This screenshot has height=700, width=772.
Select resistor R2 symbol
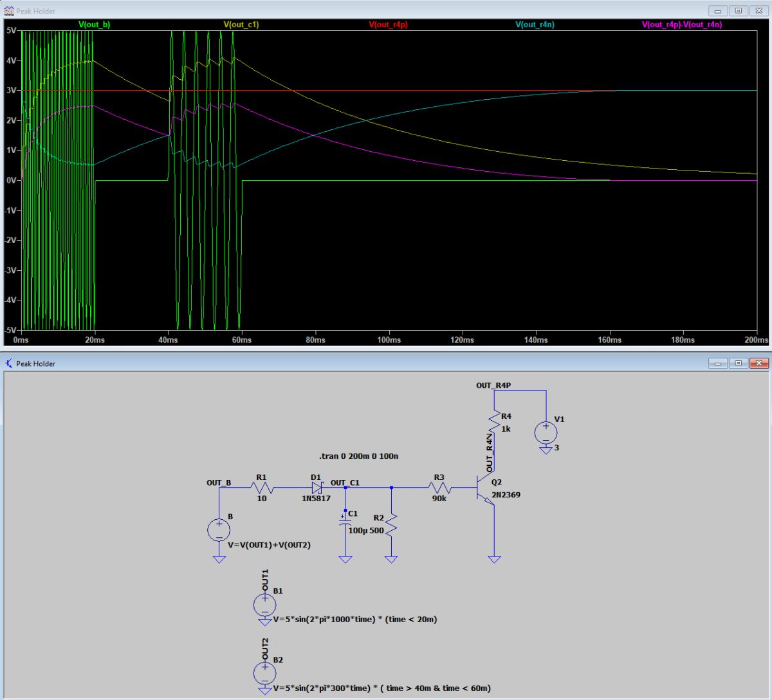[391, 526]
